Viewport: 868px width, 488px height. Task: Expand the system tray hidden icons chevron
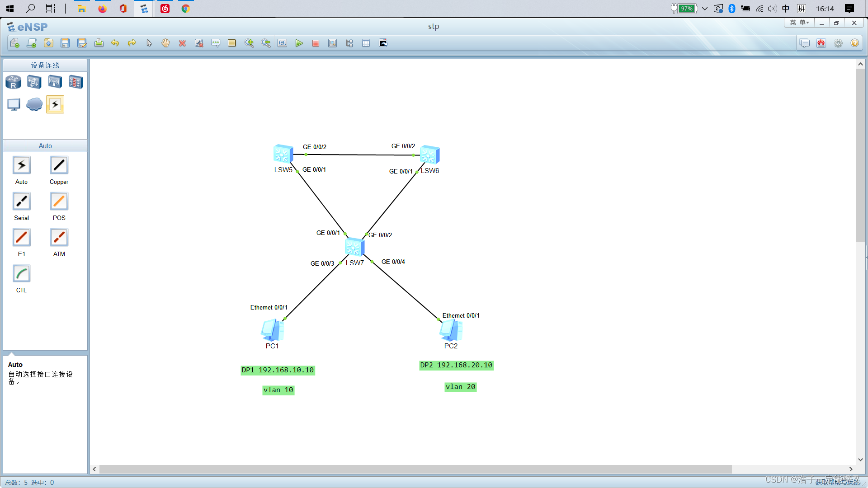[x=705, y=9]
